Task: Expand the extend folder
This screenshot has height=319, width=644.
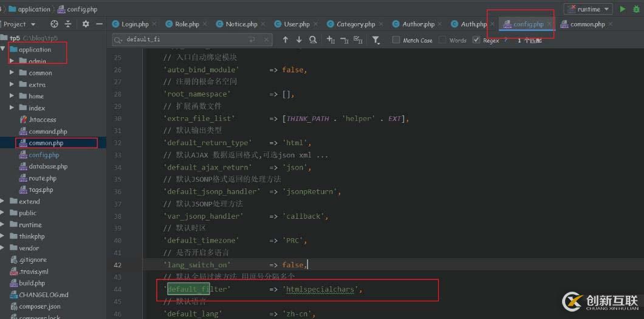Action: (x=2, y=201)
